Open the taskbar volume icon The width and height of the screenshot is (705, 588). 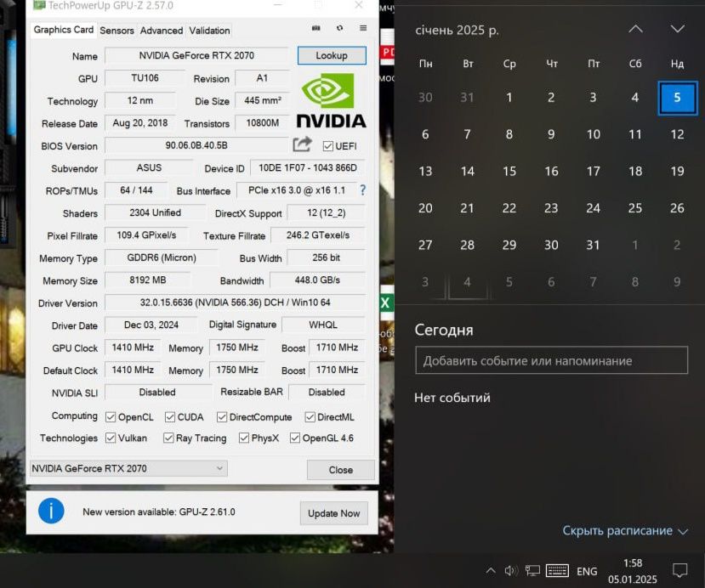(511, 570)
